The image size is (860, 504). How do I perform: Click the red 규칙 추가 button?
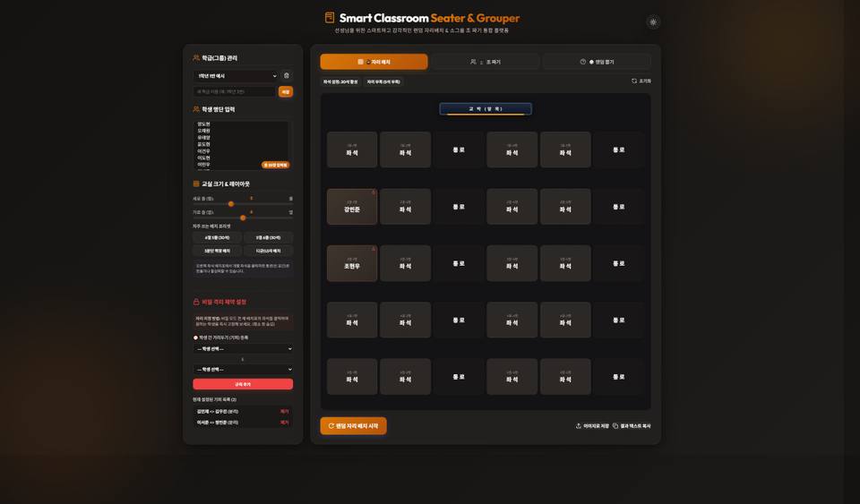click(x=243, y=384)
